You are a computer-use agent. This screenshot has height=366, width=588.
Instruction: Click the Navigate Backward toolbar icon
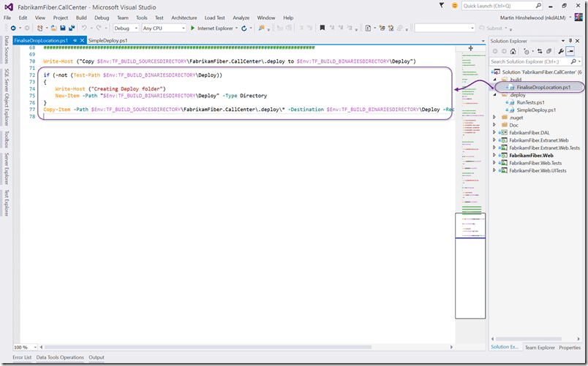pos(13,28)
